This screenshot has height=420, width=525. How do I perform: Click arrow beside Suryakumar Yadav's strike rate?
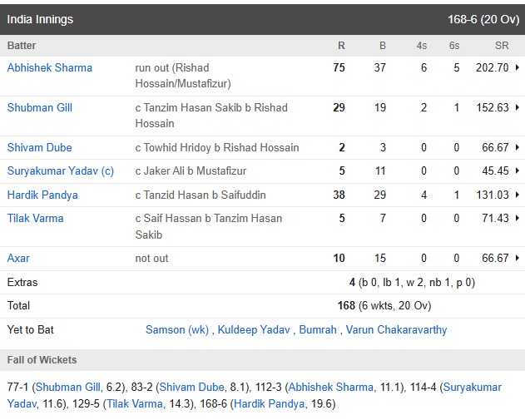(x=518, y=171)
